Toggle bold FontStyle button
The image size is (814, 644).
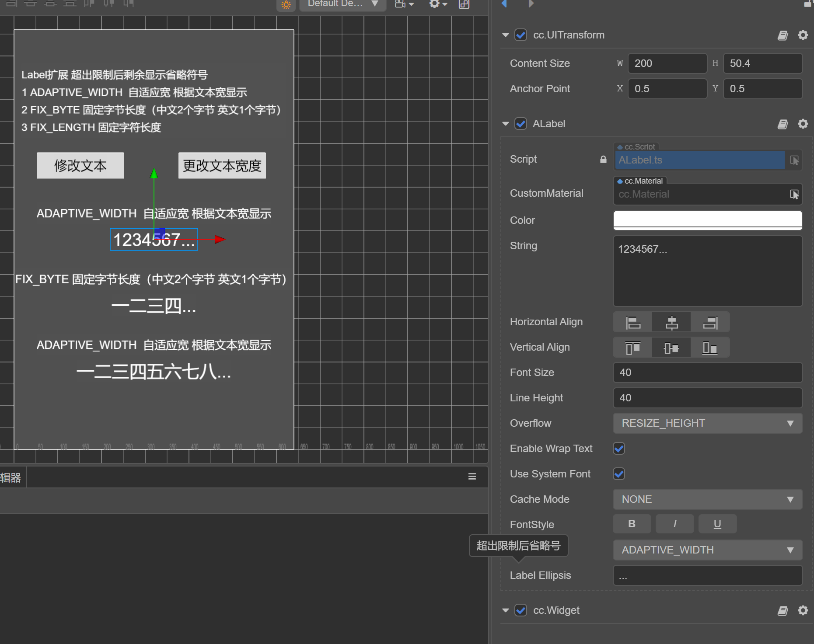click(632, 524)
